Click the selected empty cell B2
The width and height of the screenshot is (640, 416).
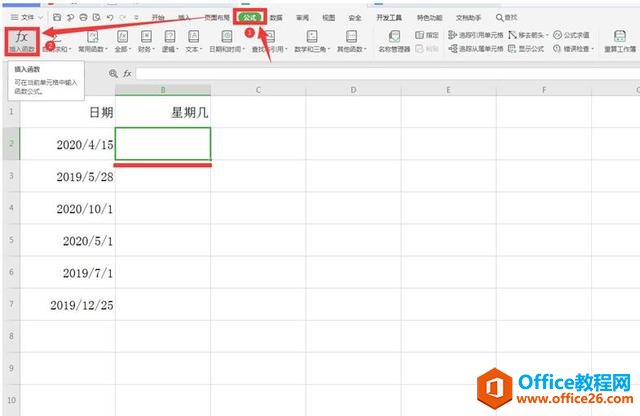pos(163,144)
